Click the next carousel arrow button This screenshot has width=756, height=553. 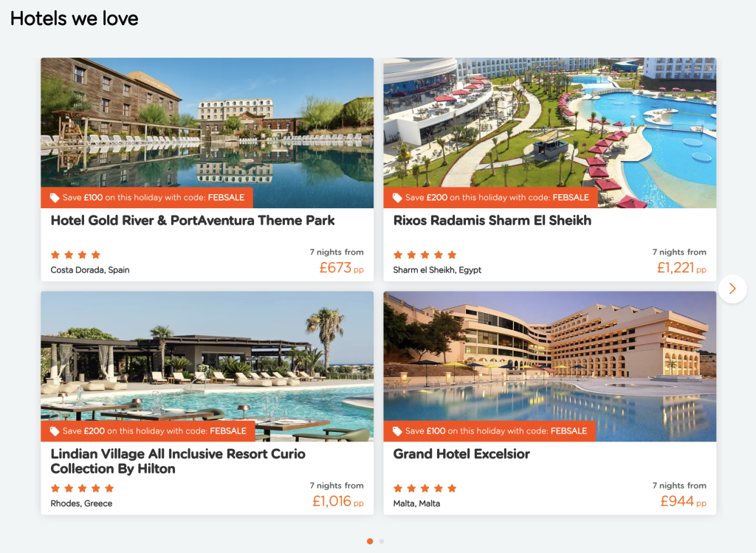pyautogui.click(x=732, y=289)
